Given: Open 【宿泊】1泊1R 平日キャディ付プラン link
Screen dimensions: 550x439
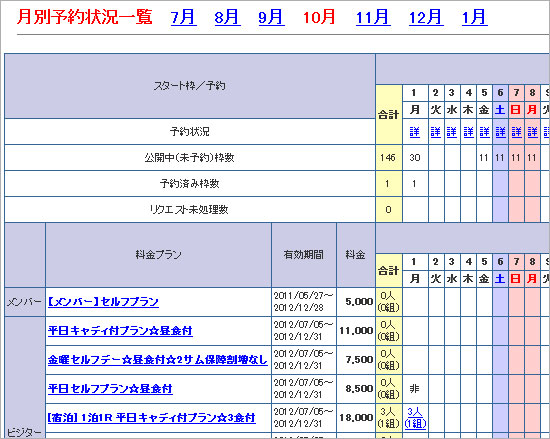Looking at the screenshot, I should [151, 418].
